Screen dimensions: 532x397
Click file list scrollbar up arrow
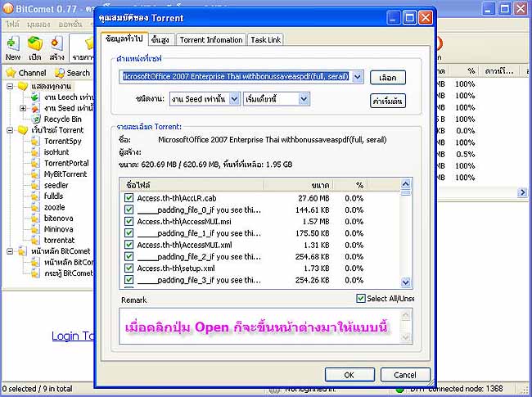pos(406,185)
